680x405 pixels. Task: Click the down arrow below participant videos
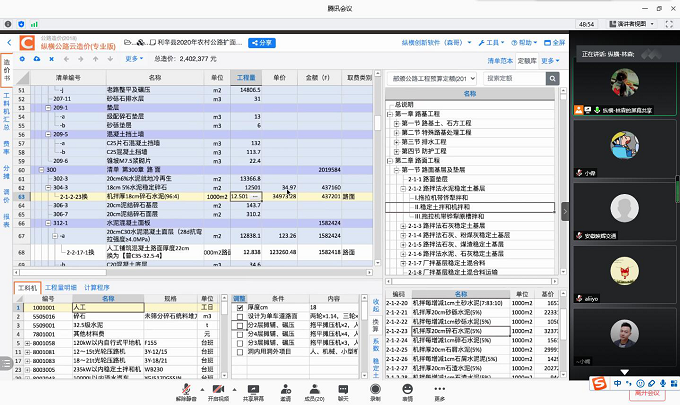(624, 372)
